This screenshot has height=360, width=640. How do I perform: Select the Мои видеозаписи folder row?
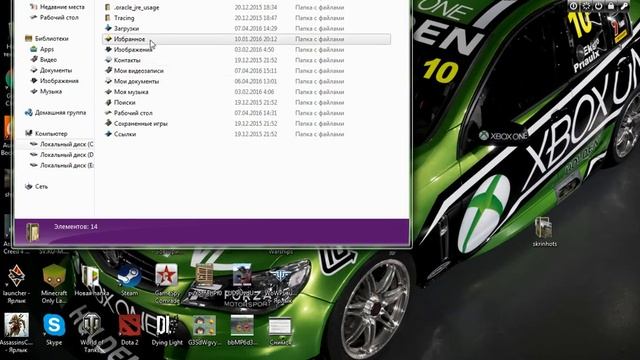click(x=247, y=71)
